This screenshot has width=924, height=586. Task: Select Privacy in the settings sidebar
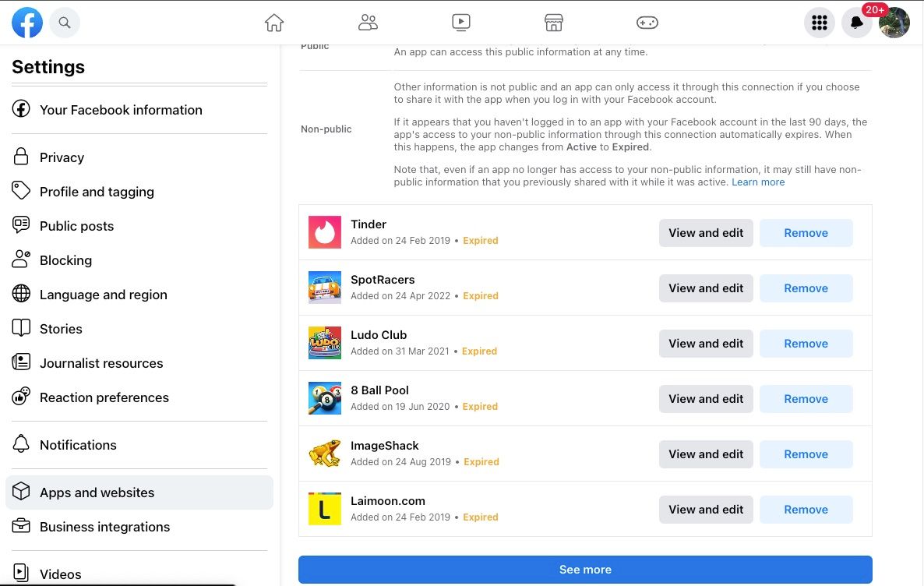62,157
